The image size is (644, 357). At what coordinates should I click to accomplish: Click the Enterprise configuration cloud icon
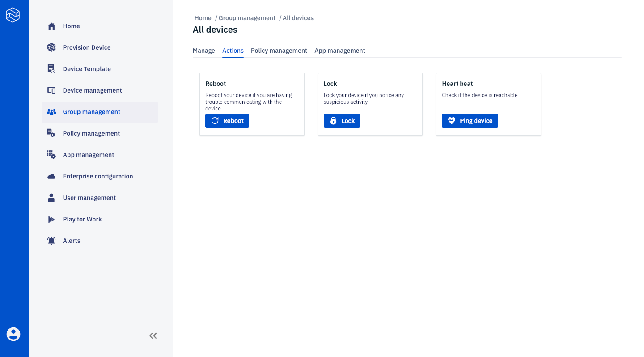[51, 176]
